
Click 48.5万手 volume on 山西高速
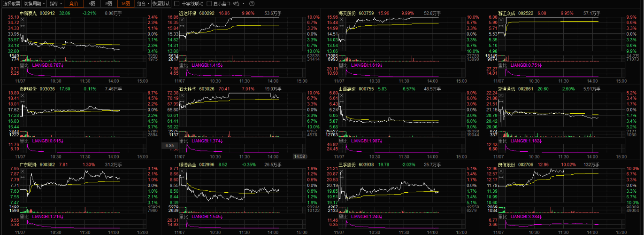433,89
